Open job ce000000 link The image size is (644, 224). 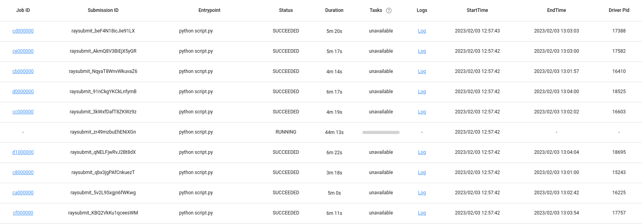click(23, 51)
